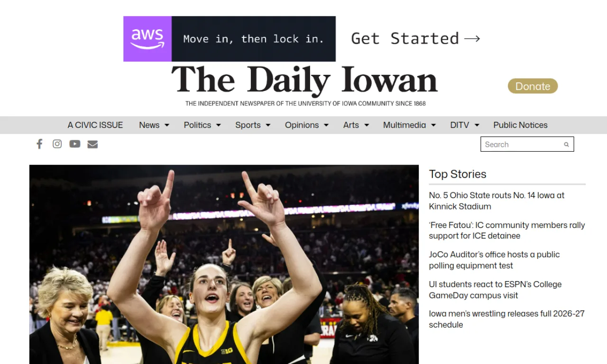
Task: Expand the DITV dropdown arrow
Action: point(477,125)
